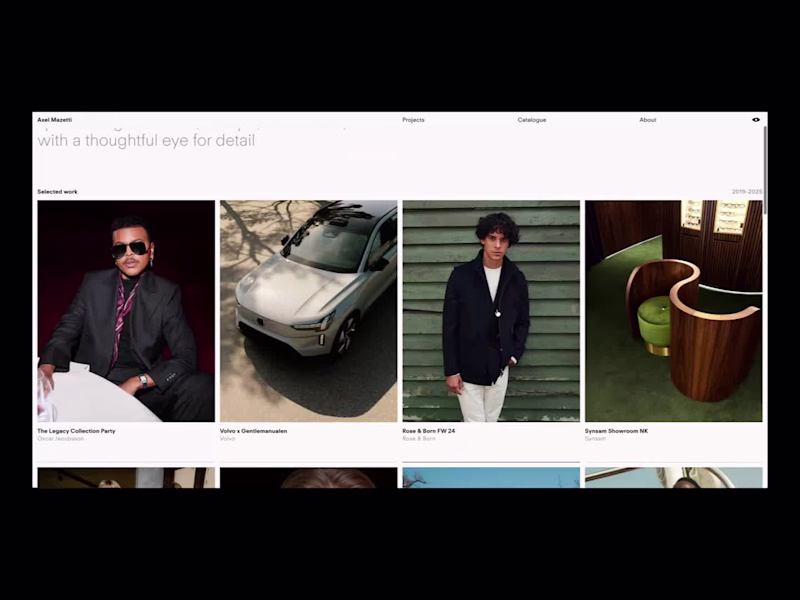Open the Projects menu item

tap(413, 120)
